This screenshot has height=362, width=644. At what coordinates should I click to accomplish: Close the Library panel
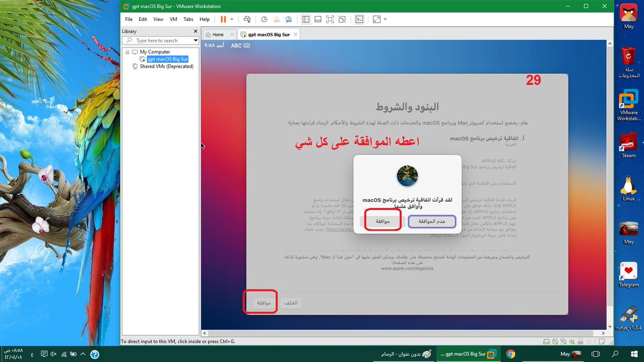[196, 31]
